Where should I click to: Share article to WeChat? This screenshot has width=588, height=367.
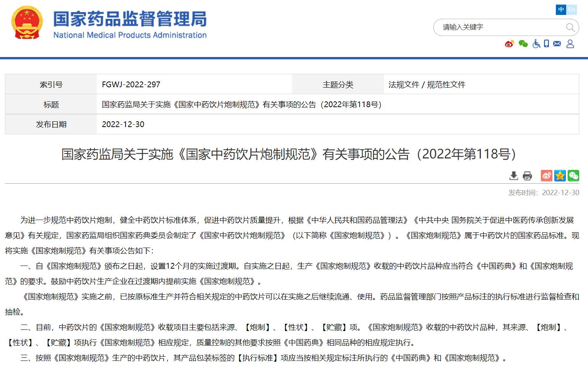point(573,176)
